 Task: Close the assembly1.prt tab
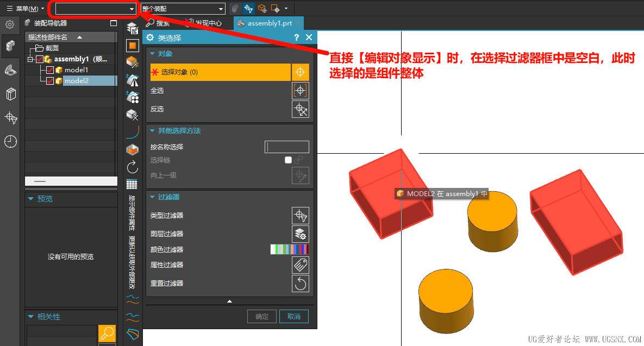(298, 23)
